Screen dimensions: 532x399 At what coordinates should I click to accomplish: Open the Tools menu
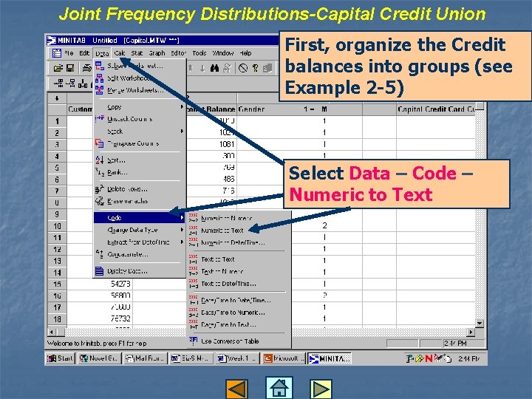(x=199, y=53)
